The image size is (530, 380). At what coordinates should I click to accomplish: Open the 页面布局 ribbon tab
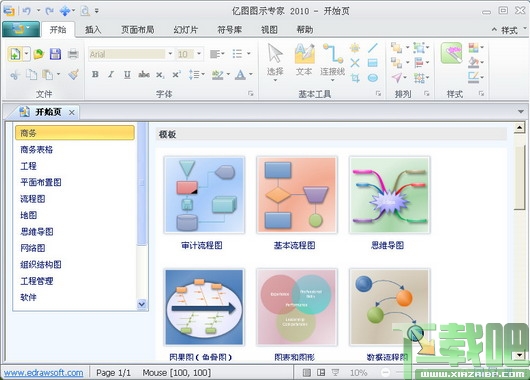pyautogui.click(x=138, y=30)
